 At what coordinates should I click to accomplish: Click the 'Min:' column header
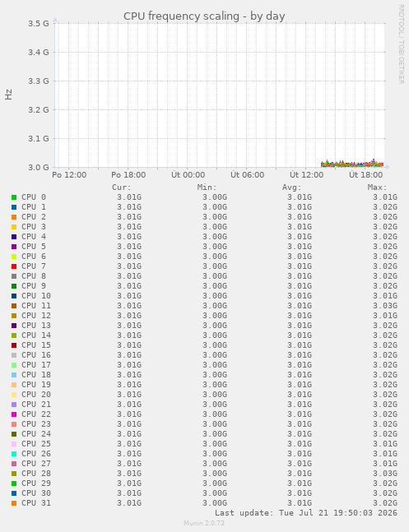coord(207,187)
